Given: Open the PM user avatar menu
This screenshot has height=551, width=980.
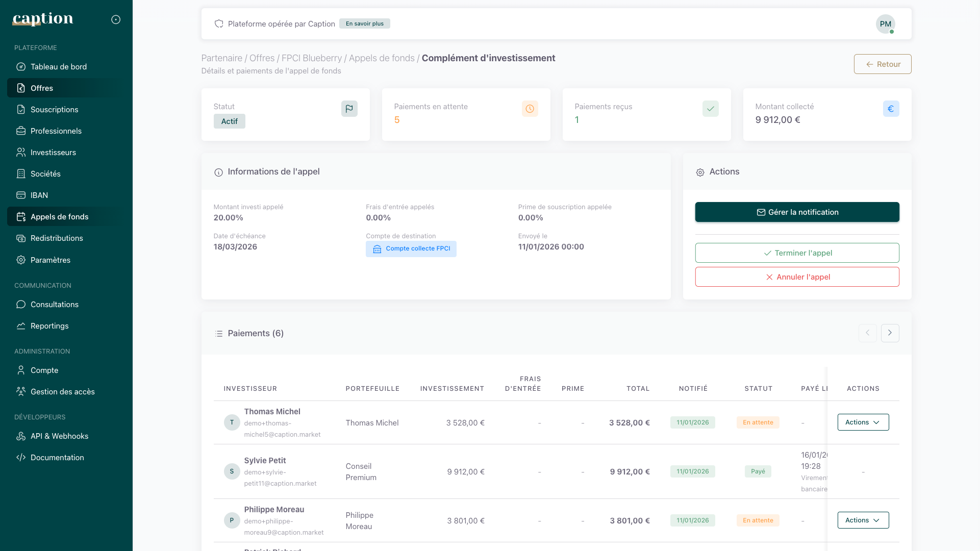Looking at the screenshot, I should click(885, 24).
